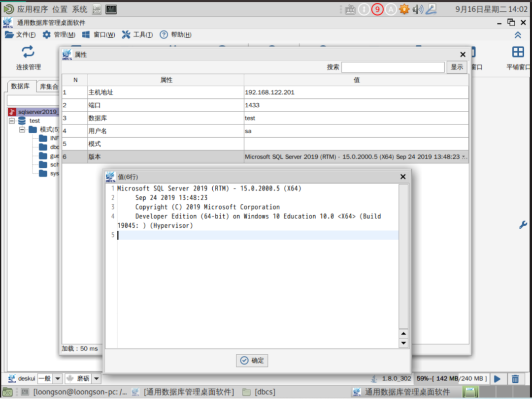This screenshot has height=399, width=532.
Task: Open the 窗口(W) menu
Action: (x=99, y=34)
